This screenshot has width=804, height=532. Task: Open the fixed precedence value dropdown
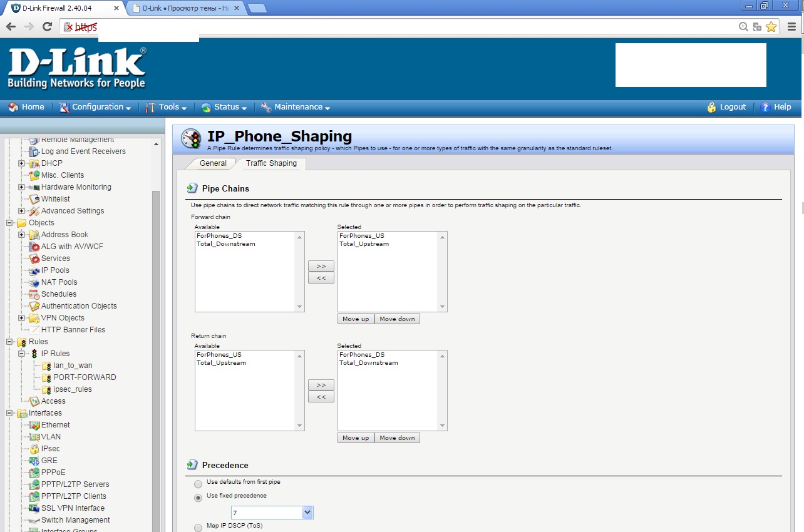click(x=307, y=513)
